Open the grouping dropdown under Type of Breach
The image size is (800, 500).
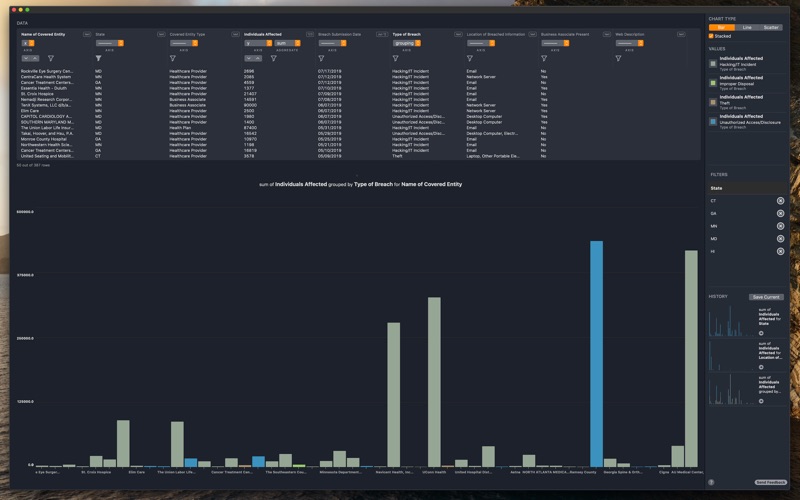pyautogui.click(x=407, y=43)
